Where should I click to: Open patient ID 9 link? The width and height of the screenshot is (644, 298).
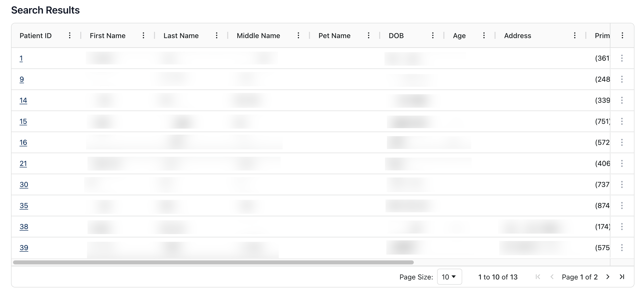tap(22, 79)
